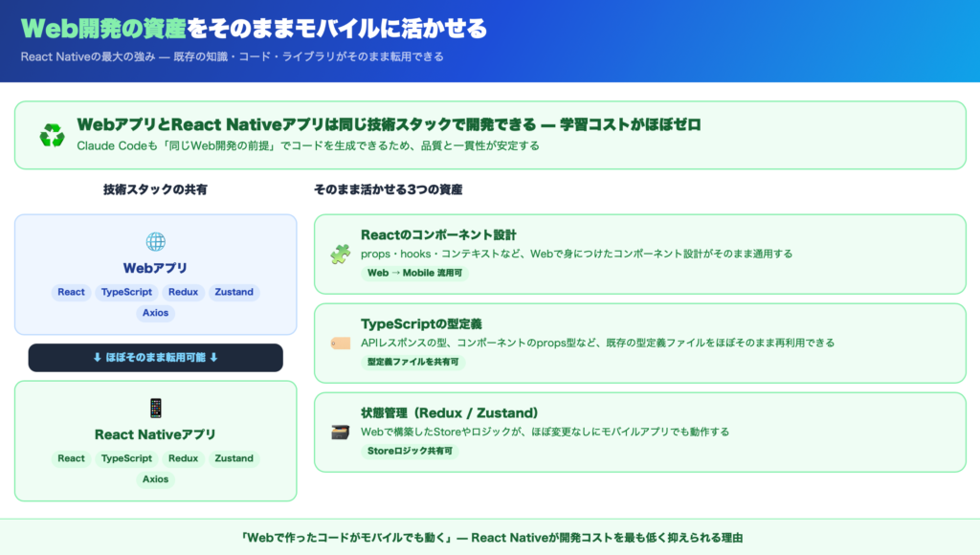This screenshot has width=980, height=555.
Task: Click the Axios tag under React Nativeアプリ
Action: click(155, 479)
